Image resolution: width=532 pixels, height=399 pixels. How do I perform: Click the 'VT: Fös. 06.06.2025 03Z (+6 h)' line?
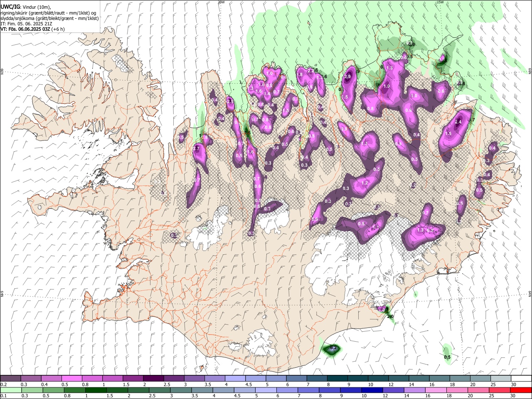[32, 29]
